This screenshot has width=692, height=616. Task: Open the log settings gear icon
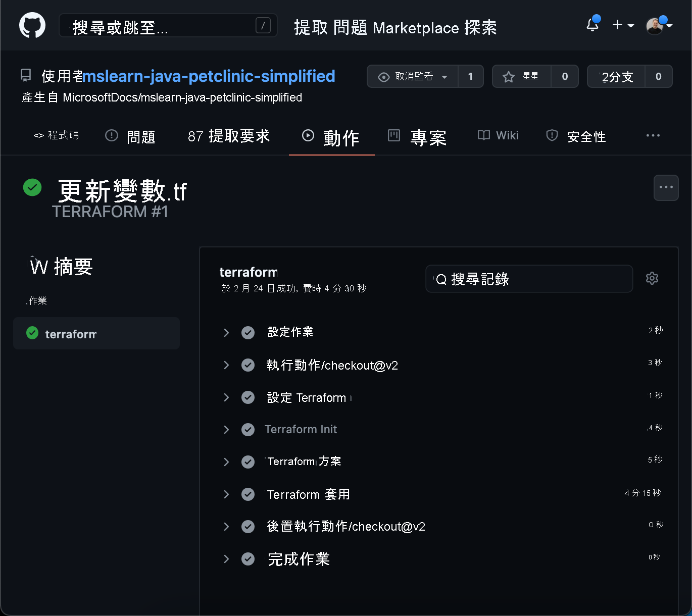pyautogui.click(x=652, y=278)
